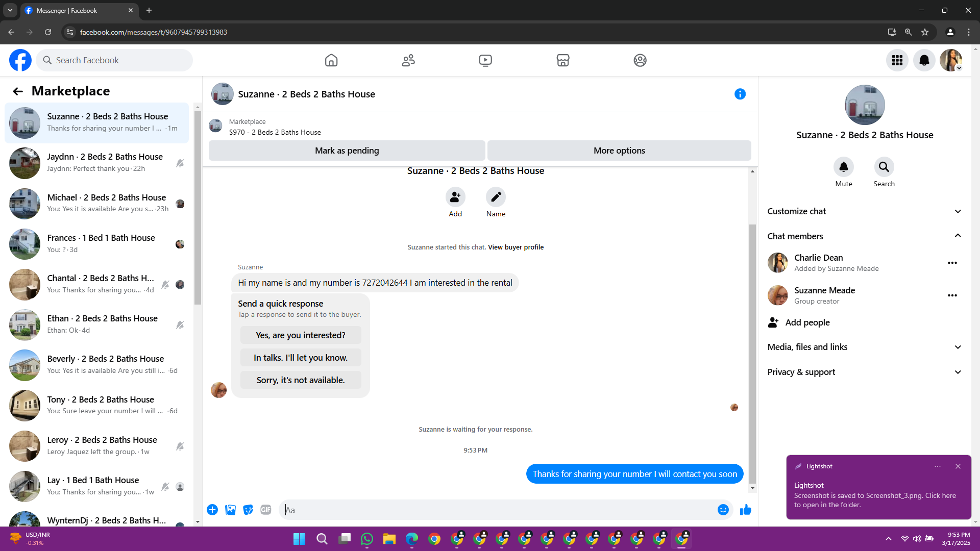Click the pencil Name icon to rename chat
This screenshot has width=980, height=551.
click(496, 197)
